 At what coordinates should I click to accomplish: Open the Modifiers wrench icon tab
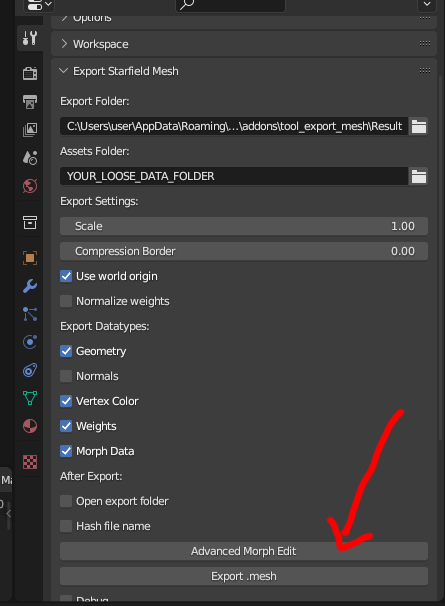click(x=30, y=286)
